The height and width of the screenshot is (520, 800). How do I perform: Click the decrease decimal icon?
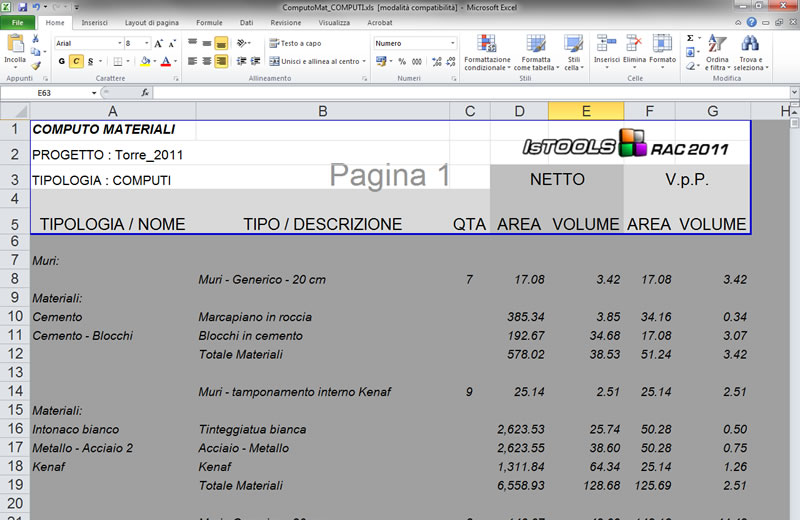click(x=451, y=61)
